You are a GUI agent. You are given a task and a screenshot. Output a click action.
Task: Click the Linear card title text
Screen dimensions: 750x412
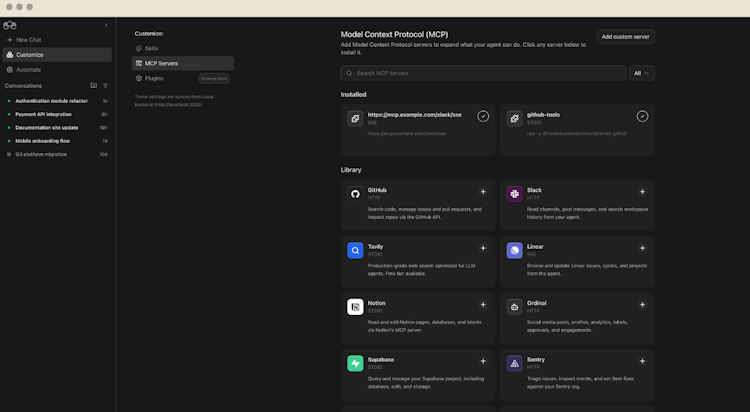(x=535, y=246)
